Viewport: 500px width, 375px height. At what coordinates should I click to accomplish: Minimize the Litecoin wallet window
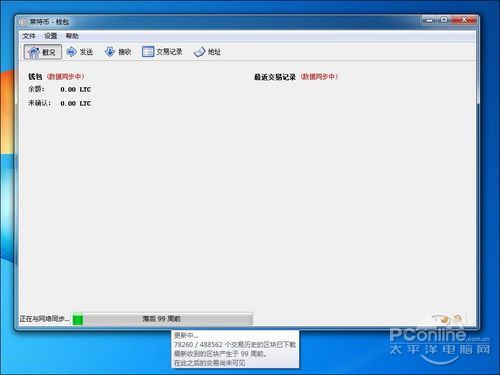click(x=429, y=20)
